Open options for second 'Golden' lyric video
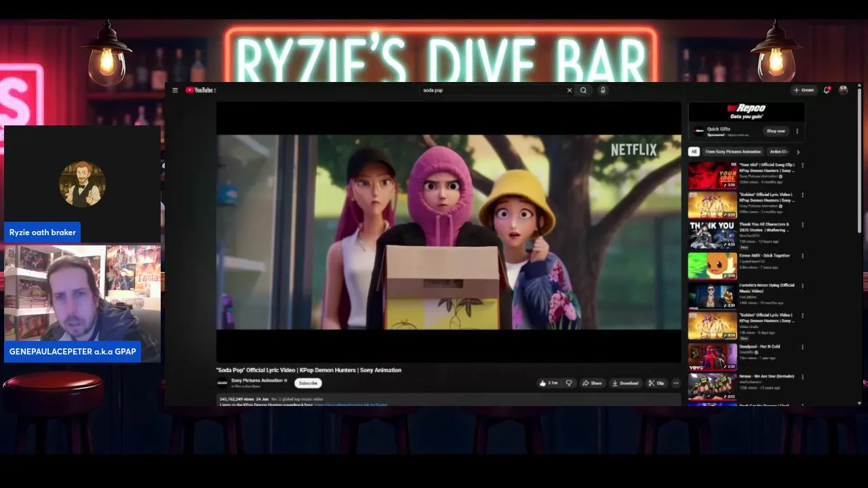Screen dimensions: 868x488 [803, 316]
